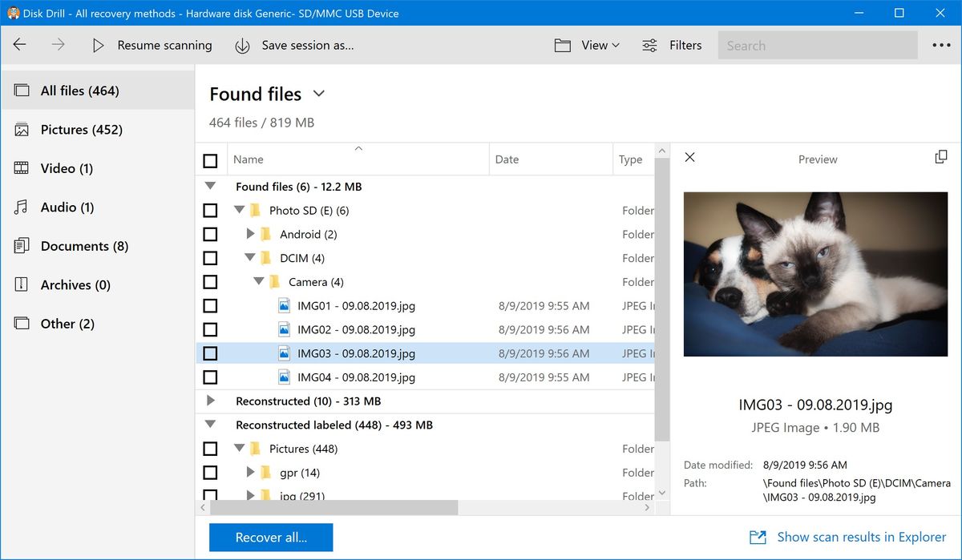
Task: Open the Other files category icon
Action: coord(20,323)
